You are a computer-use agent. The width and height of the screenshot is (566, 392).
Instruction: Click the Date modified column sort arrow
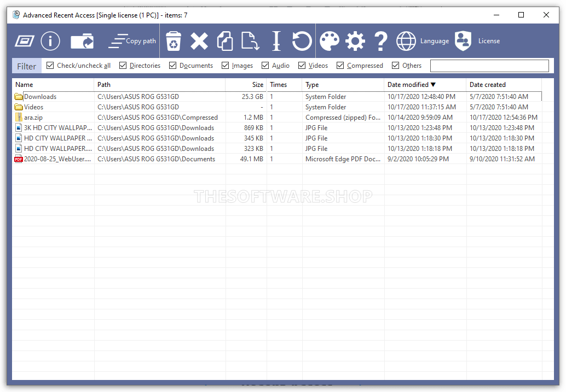tap(433, 85)
